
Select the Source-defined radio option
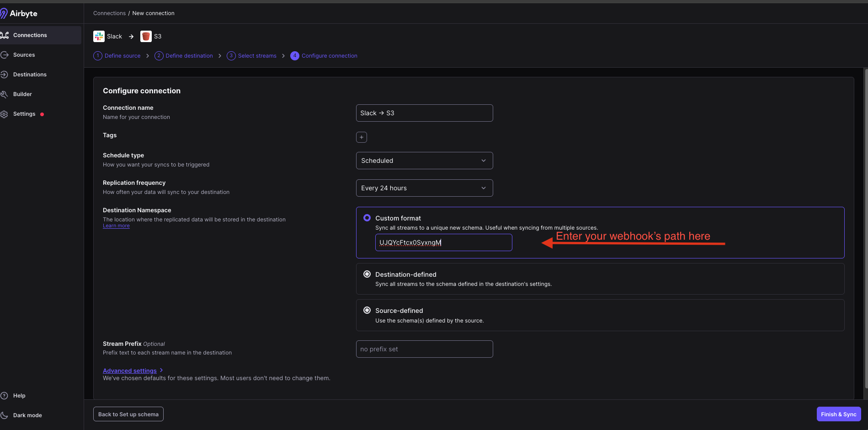tap(367, 311)
